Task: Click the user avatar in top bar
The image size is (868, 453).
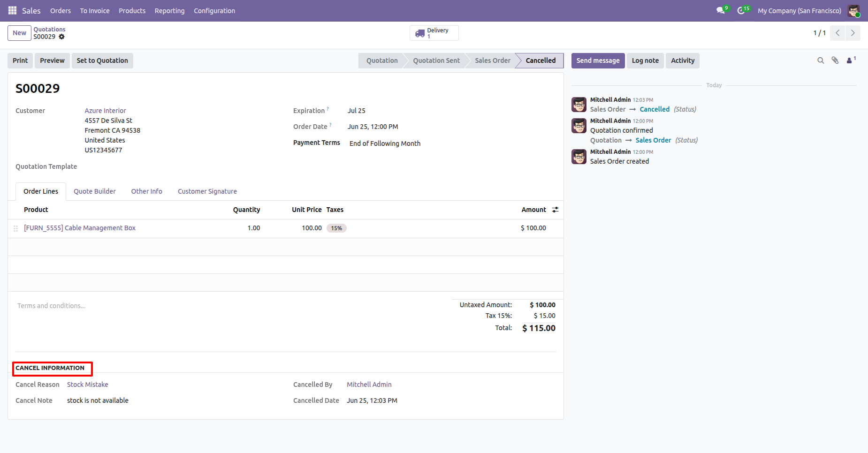Action: [x=853, y=10]
